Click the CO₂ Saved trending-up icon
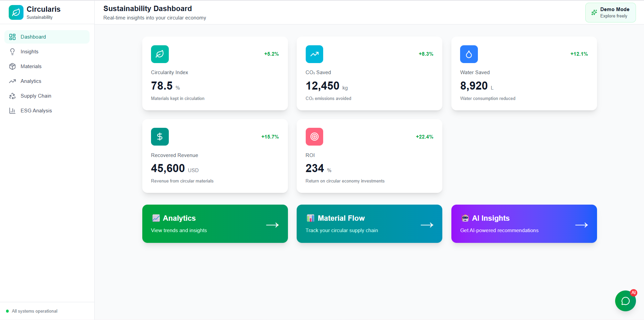Image resolution: width=644 pixels, height=320 pixels. coord(314,54)
